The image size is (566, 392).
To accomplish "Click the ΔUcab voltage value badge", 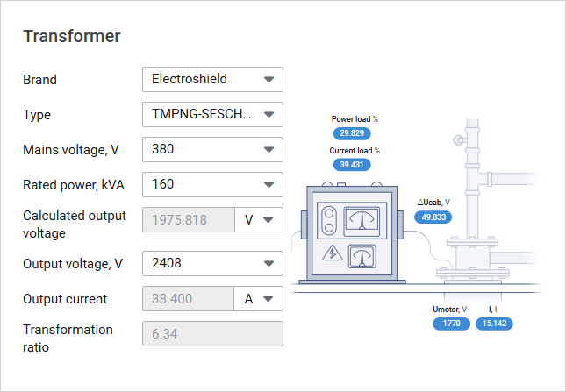I will [433, 217].
